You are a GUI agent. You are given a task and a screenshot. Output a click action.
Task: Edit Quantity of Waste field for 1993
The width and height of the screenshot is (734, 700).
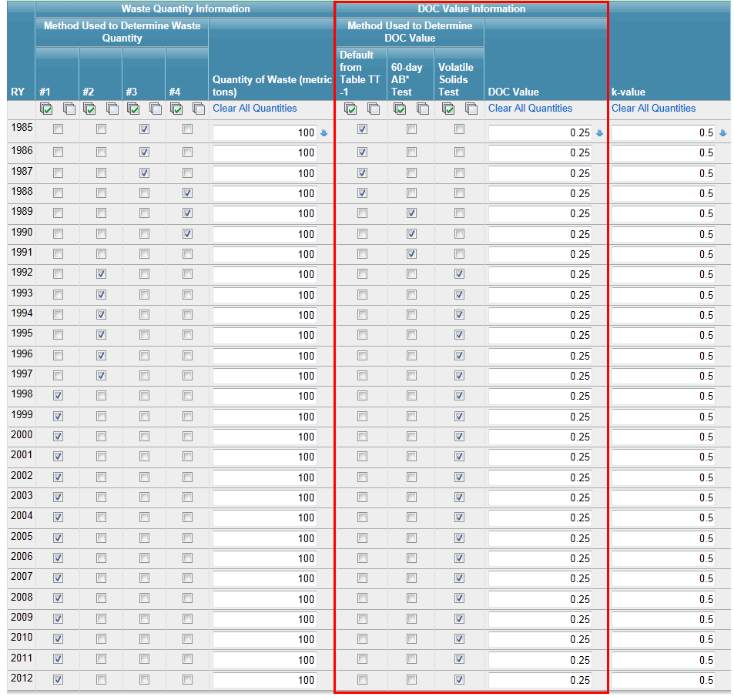(x=264, y=295)
